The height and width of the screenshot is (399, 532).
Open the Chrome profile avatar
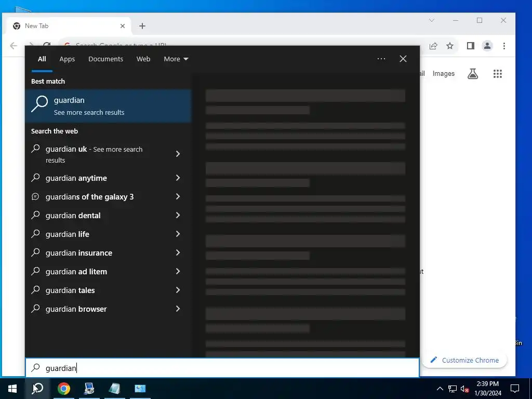tap(487, 46)
